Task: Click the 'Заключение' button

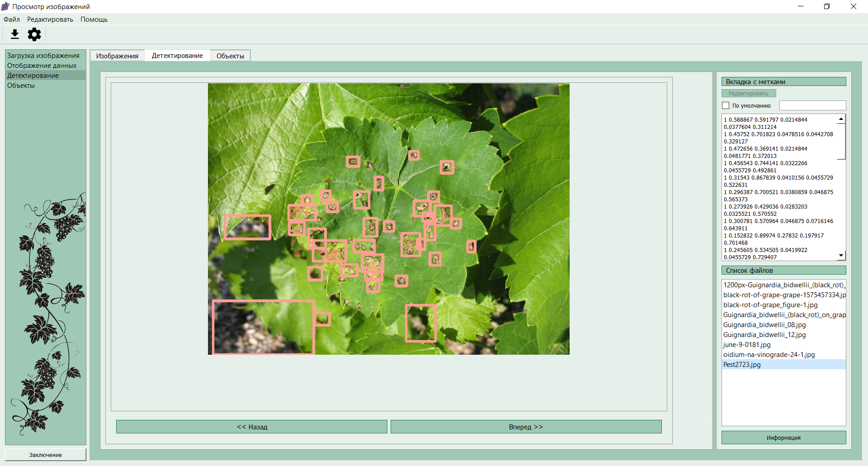Action: click(46, 455)
